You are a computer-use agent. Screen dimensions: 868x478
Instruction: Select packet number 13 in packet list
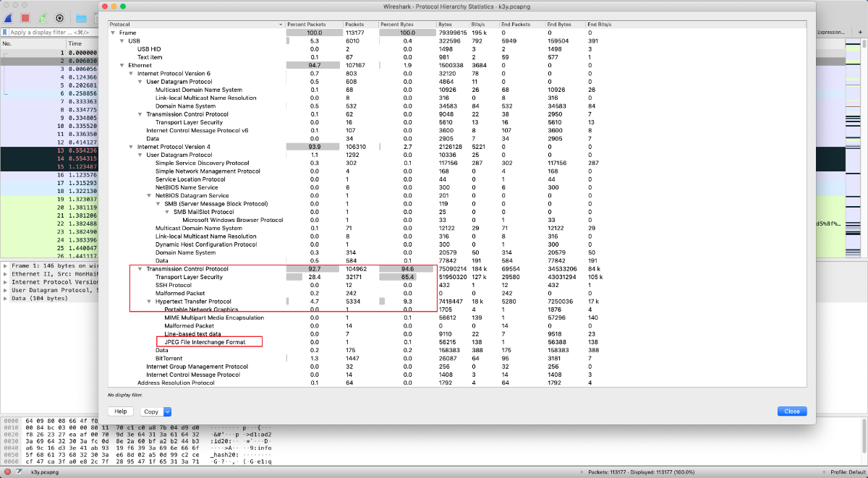[x=49, y=150]
